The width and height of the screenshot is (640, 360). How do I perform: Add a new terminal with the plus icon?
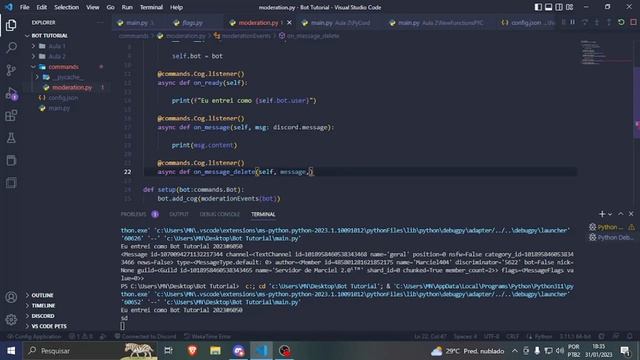point(602,214)
